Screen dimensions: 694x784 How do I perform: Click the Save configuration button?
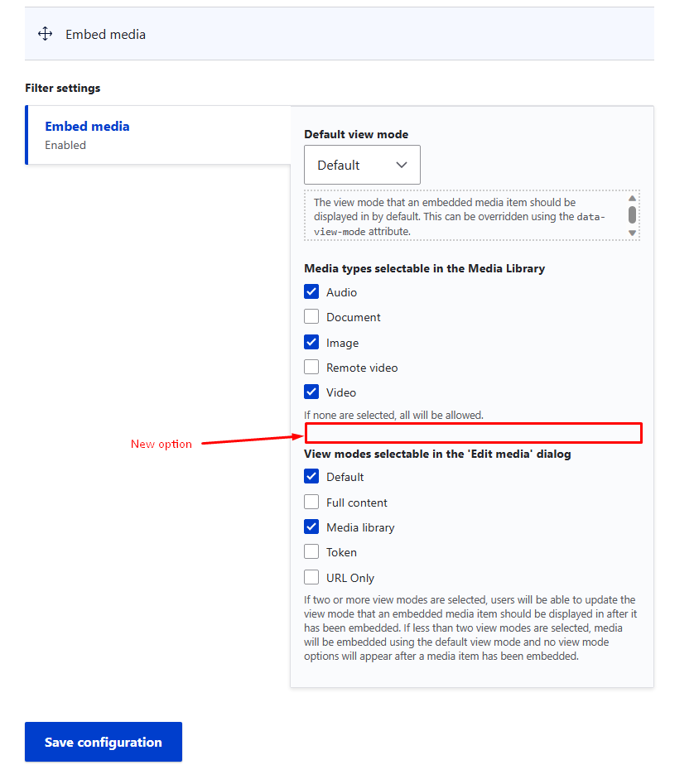click(104, 742)
